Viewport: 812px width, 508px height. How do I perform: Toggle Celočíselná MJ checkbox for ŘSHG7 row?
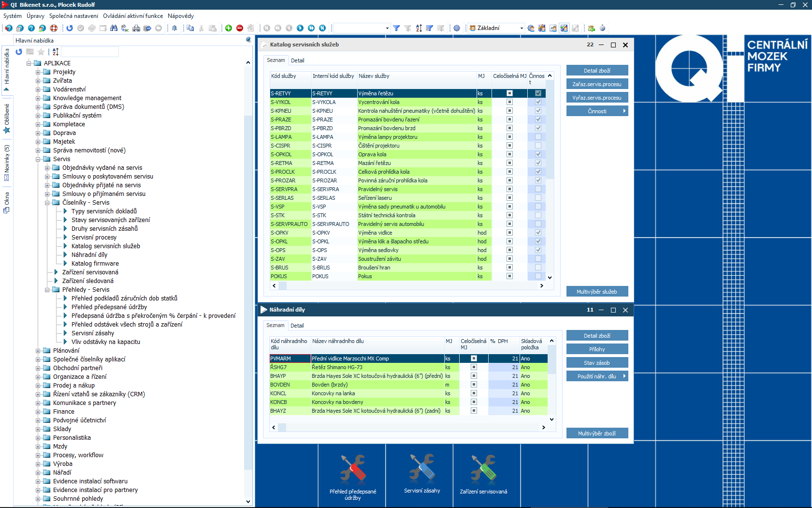pos(474,367)
